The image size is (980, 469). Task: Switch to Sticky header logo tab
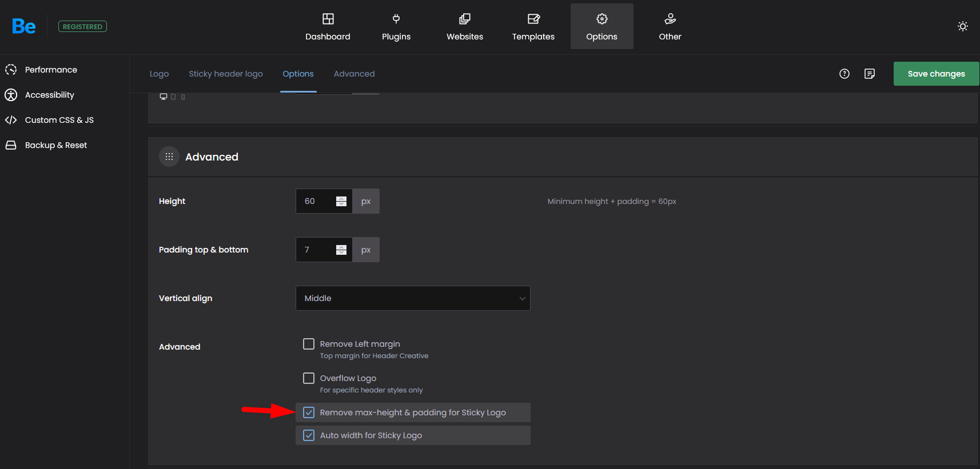226,74
